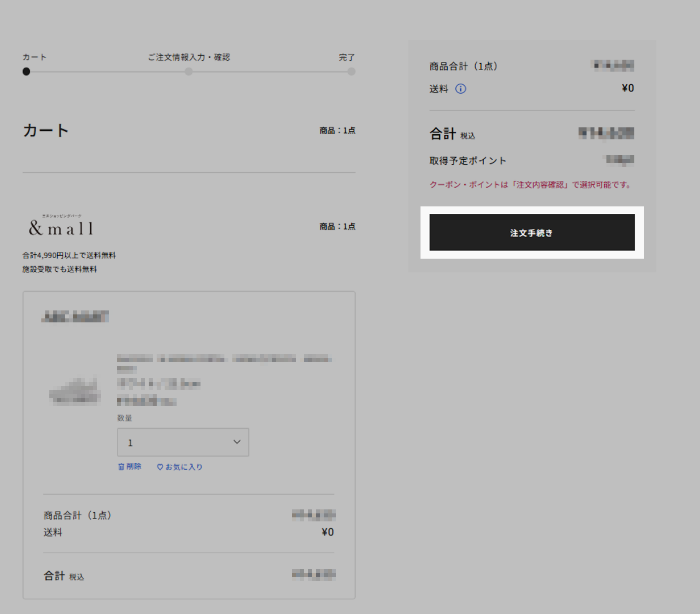Click the filled カート step dot
Image resolution: width=700 pixels, height=614 pixels.
26,71
